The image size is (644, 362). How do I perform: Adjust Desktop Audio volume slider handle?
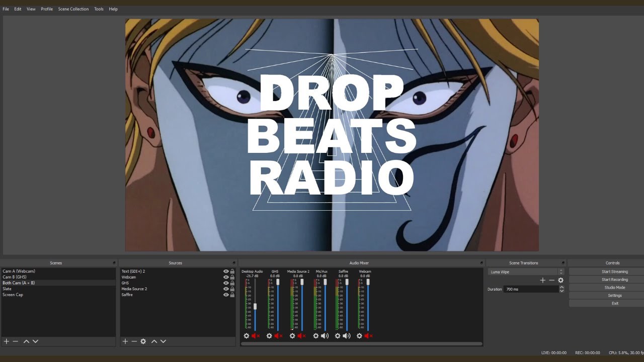pos(255,306)
